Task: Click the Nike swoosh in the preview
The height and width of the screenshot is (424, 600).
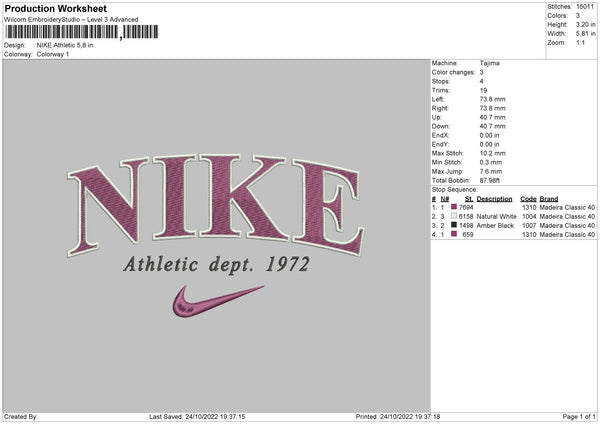Action: coord(217,301)
